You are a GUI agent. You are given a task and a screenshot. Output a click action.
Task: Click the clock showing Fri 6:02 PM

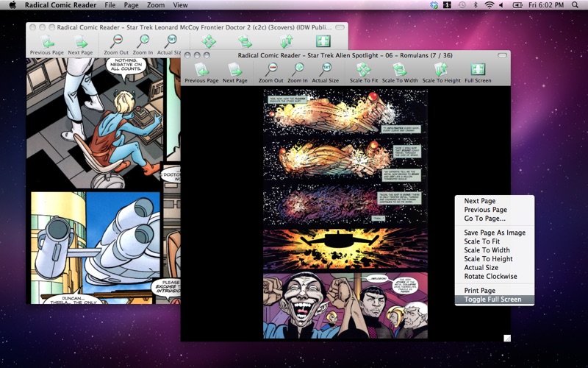pos(546,5)
